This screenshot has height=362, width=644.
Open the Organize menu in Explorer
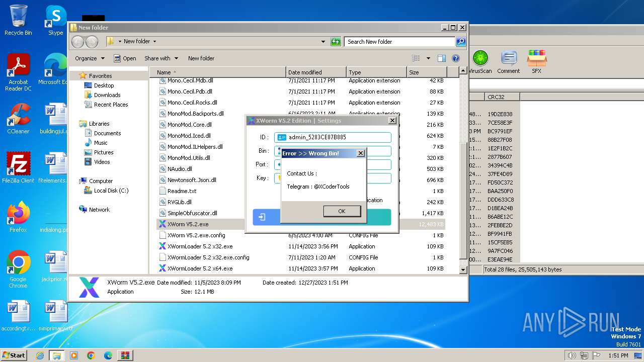[90, 58]
